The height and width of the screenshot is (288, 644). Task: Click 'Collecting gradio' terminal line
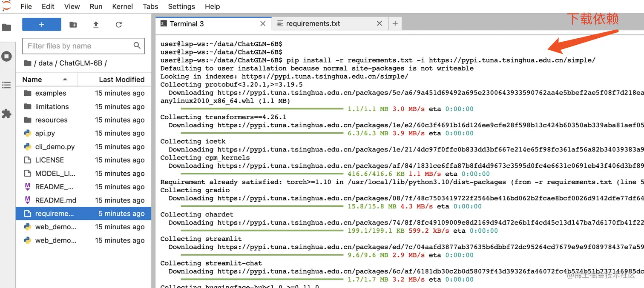(195, 190)
